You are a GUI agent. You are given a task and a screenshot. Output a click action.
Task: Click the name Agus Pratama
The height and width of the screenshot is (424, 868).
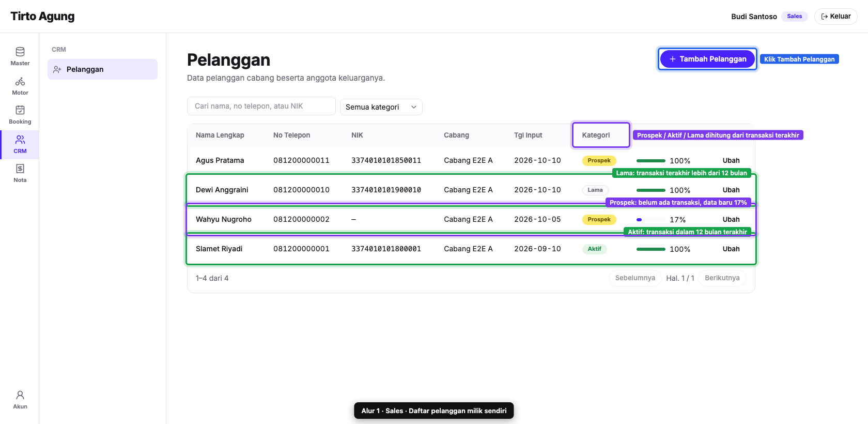coord(220,161)
